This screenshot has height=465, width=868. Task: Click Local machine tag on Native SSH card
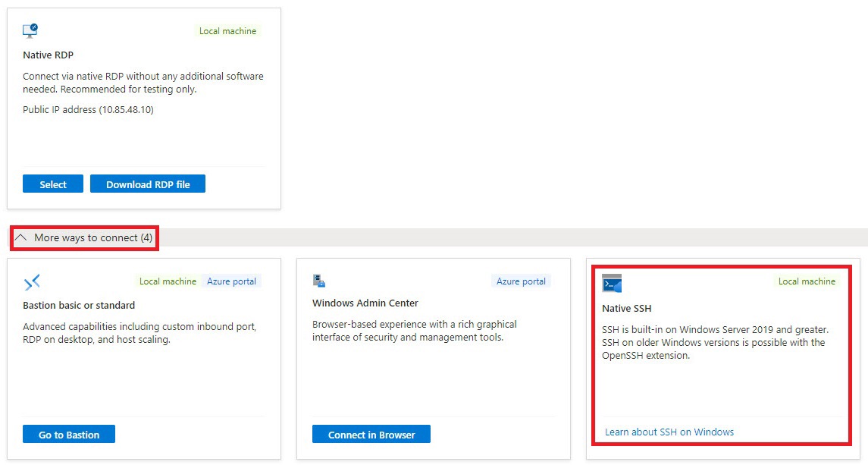[x=807, y=281]
